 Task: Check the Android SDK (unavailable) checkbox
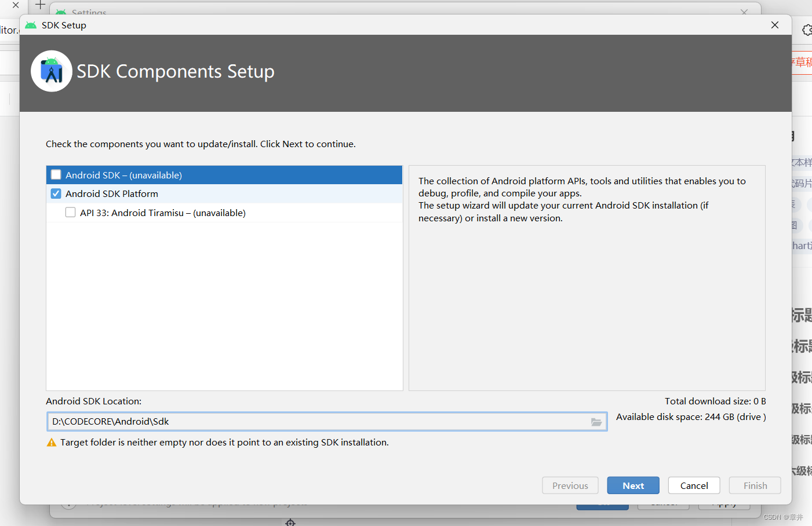[x=56, y=175]
